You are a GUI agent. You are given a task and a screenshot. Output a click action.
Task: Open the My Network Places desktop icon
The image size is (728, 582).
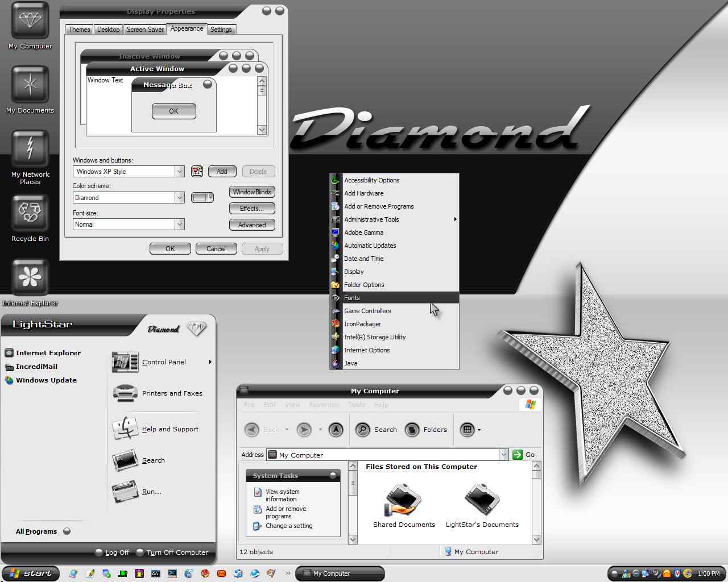[30, 149]
